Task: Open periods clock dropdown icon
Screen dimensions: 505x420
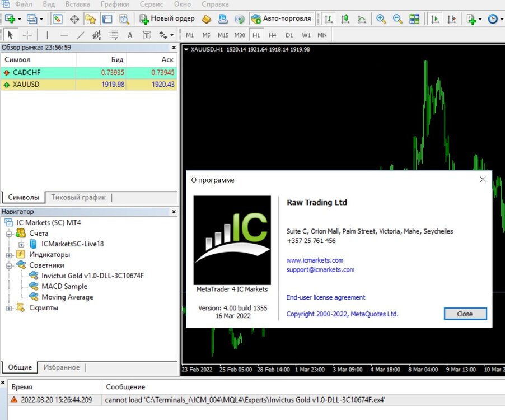Action: pyautogui.click(x=495, y=19)
